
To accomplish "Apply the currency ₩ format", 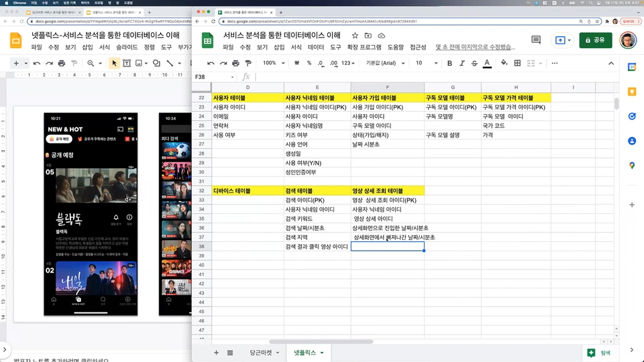I will [x=297, y=63].
